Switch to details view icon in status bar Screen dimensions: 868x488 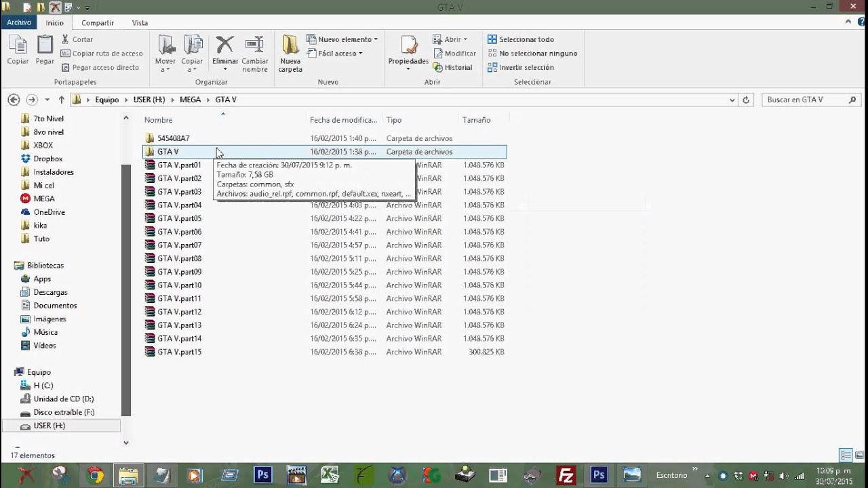[x=846, y=455]
